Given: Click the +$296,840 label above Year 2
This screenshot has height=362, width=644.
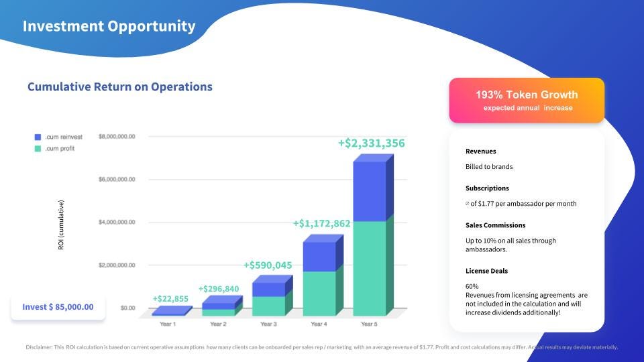Looking at the screenshot, I should [219, 289].
